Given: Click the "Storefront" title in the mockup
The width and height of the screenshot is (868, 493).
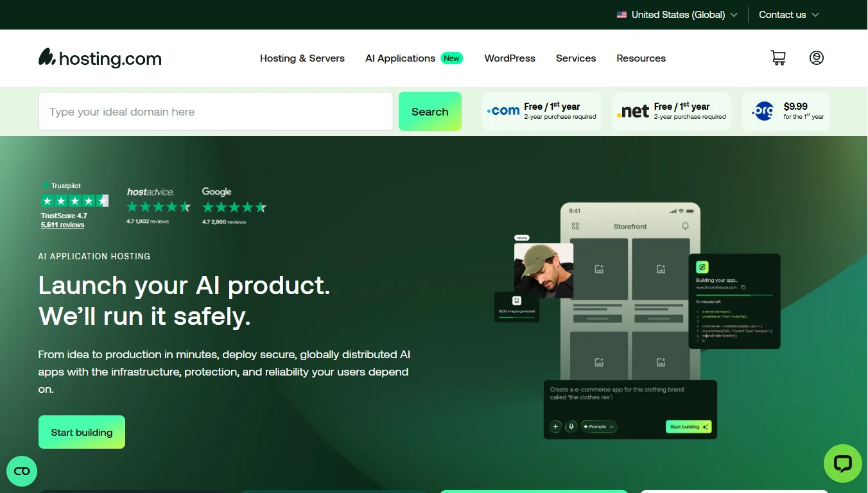Looking at the screenshot, I should [x=630, y=227].
